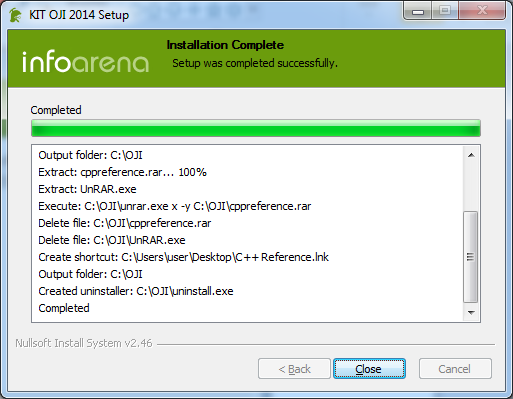Image resolution: width=513 pixels, height=399 pixels.
Task: Select 'Delete file: C:\OJI\cppreference.rar' line
Action: click(x=125, y=223)
